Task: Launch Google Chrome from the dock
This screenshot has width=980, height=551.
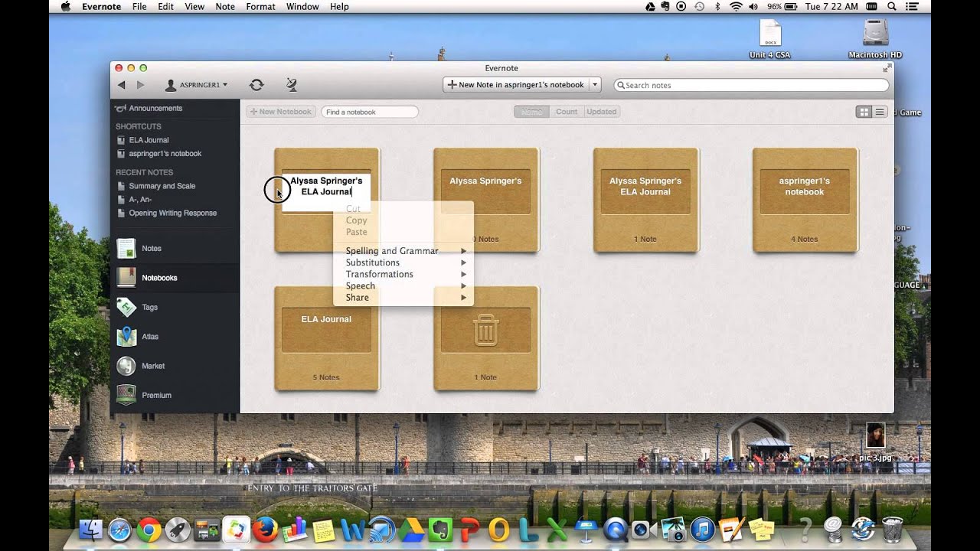Action: click(x=149, y=530)
